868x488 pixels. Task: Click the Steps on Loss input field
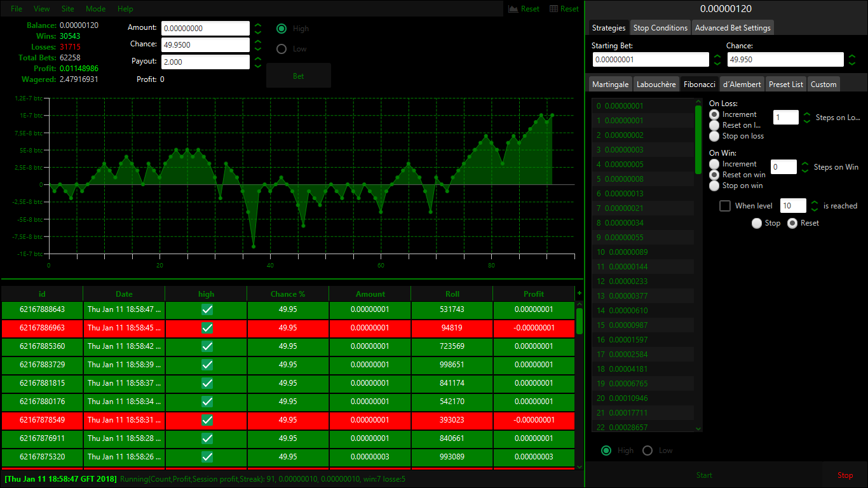[785, 117]
